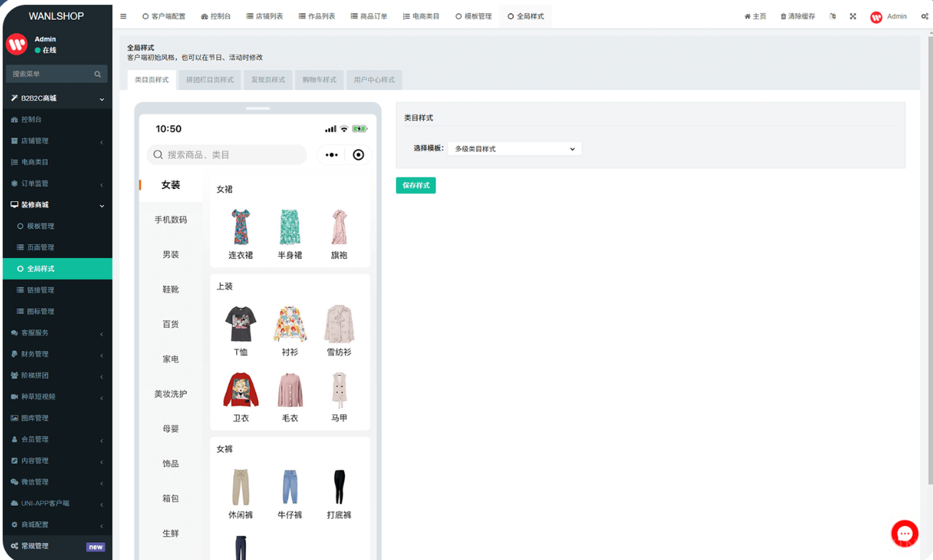Image resolution: width=933 pixels, height=560 pixels.
Task: Expand the 财务管理 sidebar menu
Action: click(56, 354)
